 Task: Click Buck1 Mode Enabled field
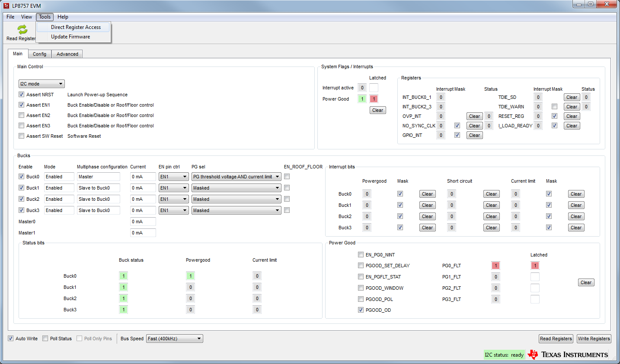[x=59, y=188]
